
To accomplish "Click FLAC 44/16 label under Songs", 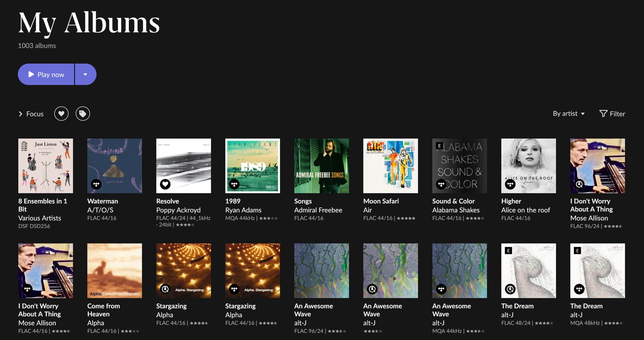I will pos(309,218).
